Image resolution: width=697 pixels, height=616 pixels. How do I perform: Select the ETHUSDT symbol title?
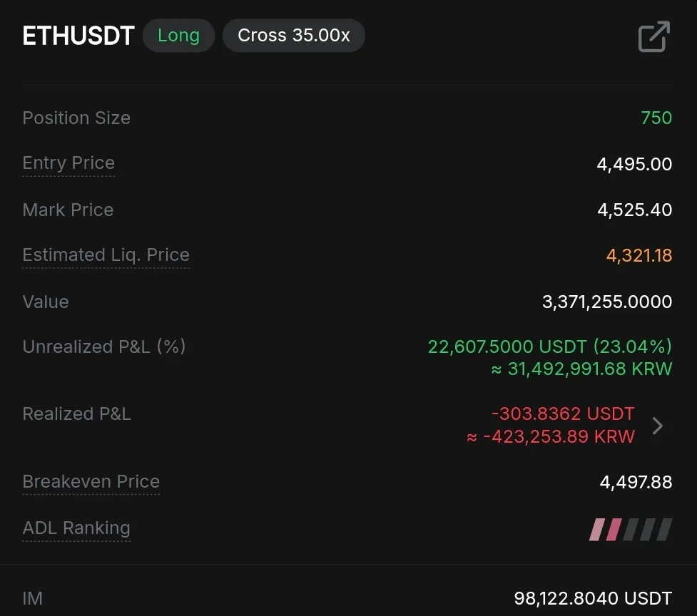(78, 36)
